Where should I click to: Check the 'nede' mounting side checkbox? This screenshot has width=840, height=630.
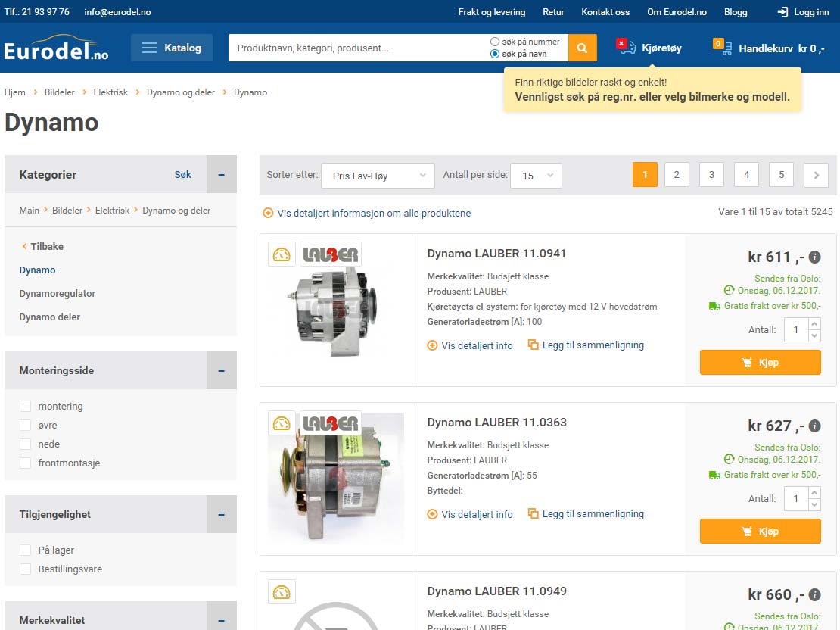pos(25,444)
